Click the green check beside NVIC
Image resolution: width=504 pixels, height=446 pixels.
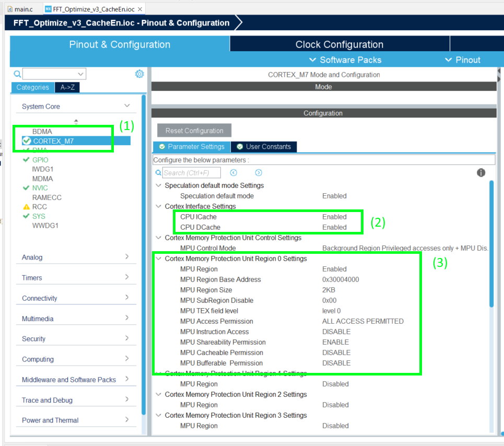tap(26, 188)
